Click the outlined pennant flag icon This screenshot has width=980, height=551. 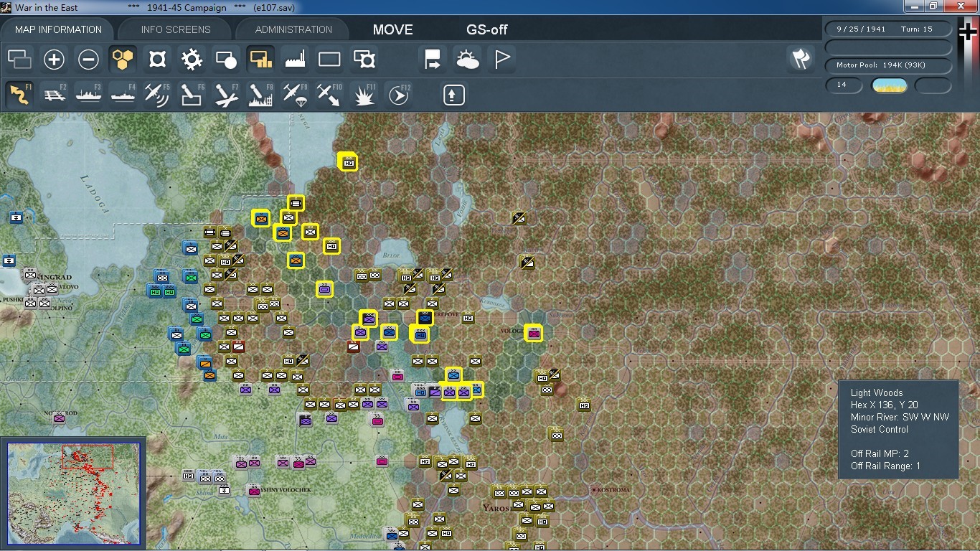[x=502, y=60]
